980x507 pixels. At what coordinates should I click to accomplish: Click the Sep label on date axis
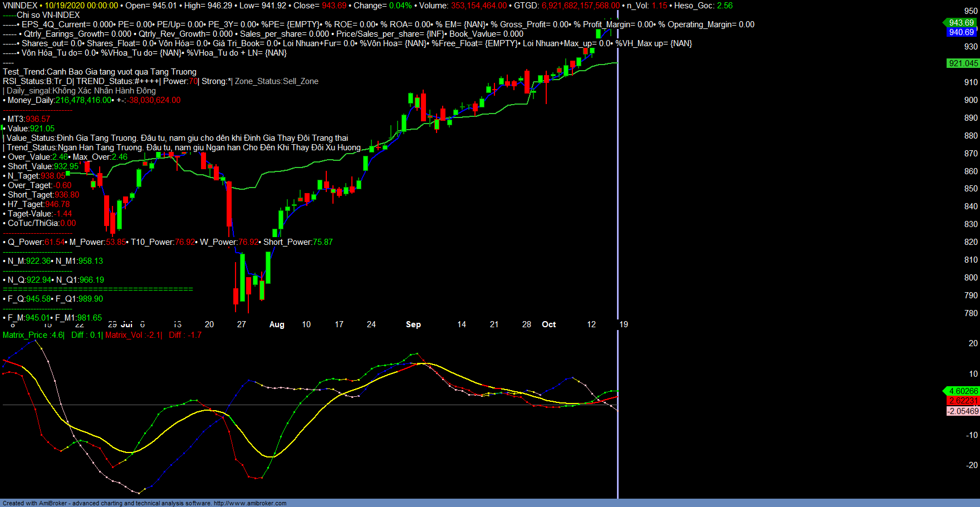(413, 324)
